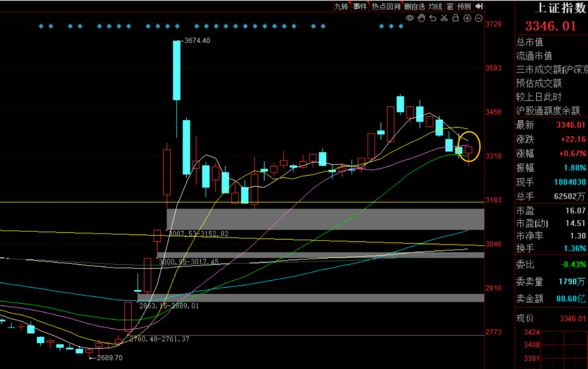Open the 九转 indicator dropdown

click(341, 7)
